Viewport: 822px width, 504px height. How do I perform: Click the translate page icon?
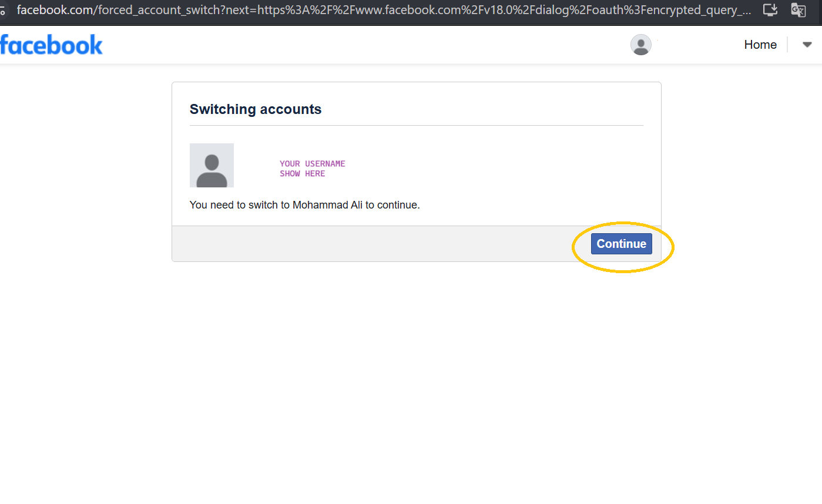click(798, 10)
